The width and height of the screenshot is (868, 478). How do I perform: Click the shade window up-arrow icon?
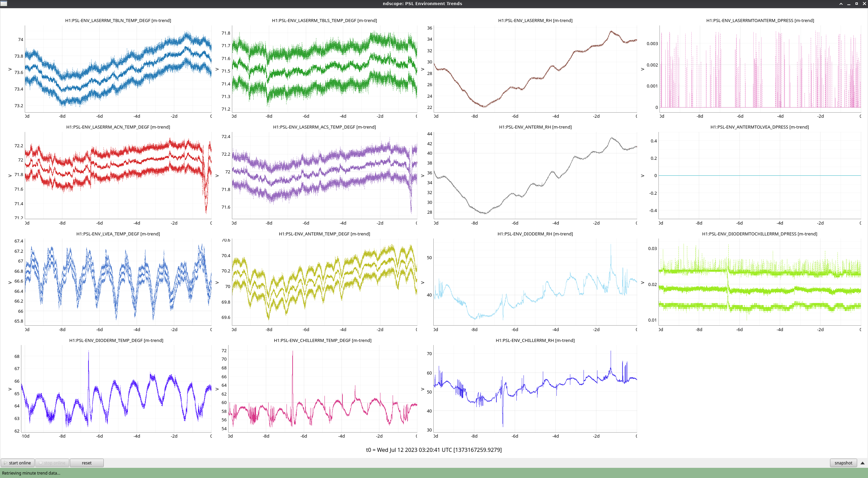[x=841, y=4]
